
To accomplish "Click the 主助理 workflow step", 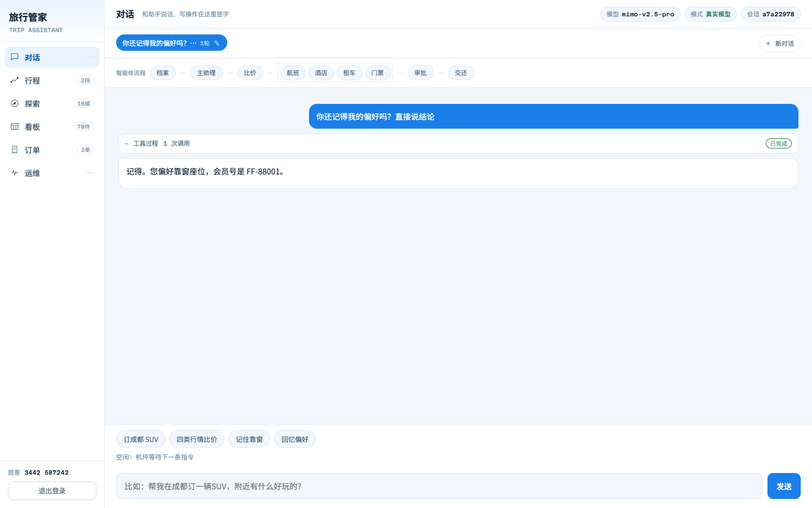I will pos(206,73).
